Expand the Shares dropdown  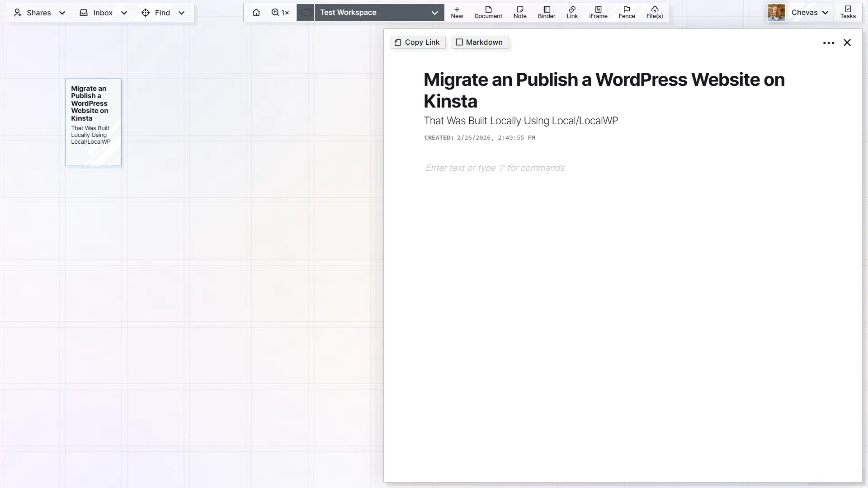pos(38,13)
